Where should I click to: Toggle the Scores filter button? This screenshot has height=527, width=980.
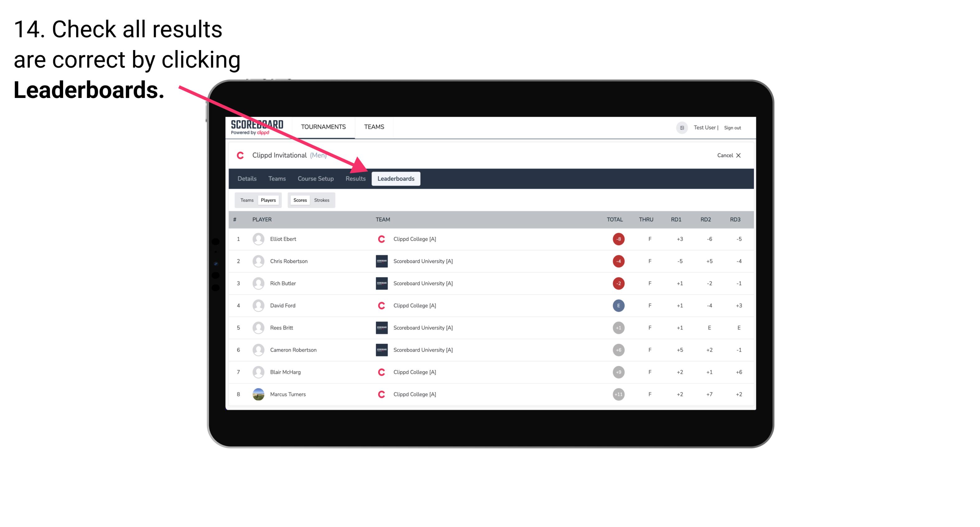(x=300, y=200)
